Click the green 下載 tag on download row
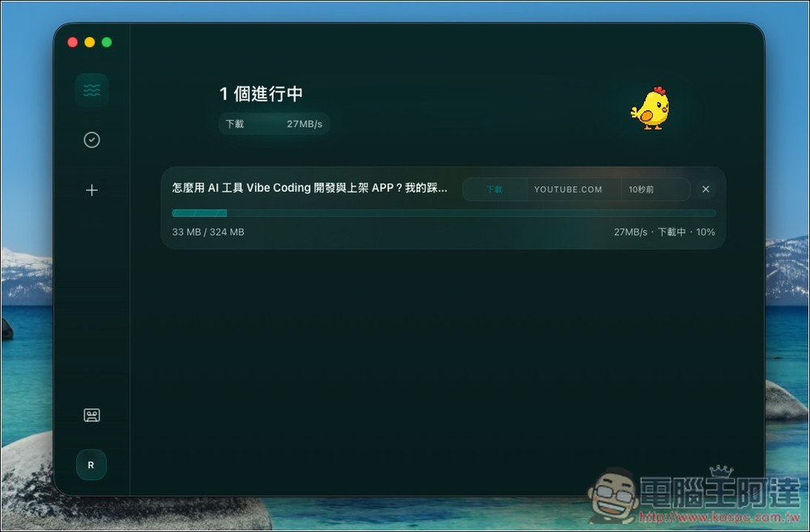 point(494,189)
